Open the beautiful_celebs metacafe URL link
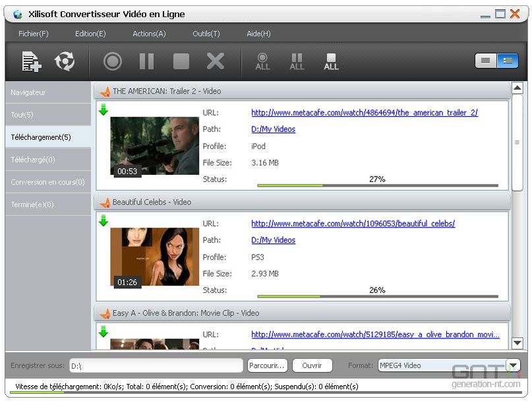 click(353, 224)
